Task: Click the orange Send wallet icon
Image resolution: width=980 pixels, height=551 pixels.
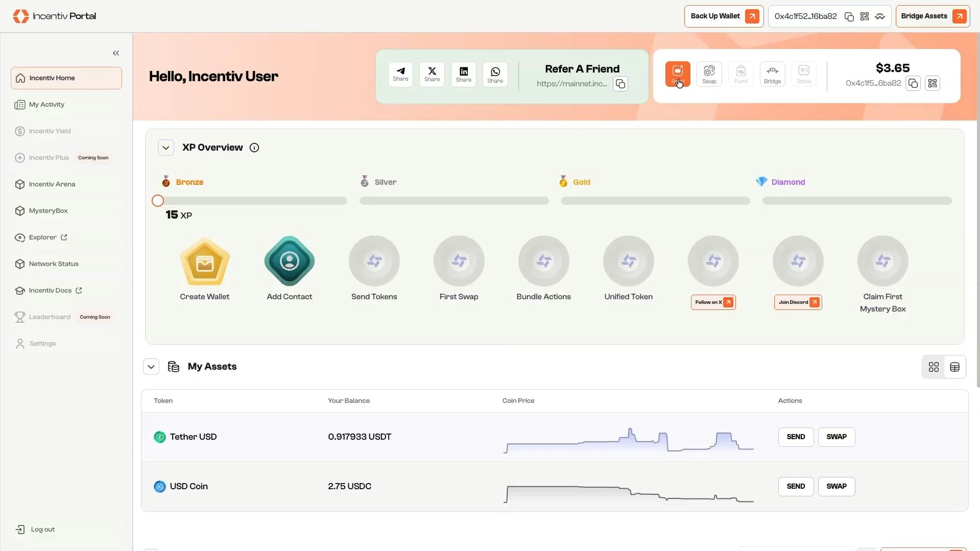Action: pyautogui.click(x=678, y=74)
